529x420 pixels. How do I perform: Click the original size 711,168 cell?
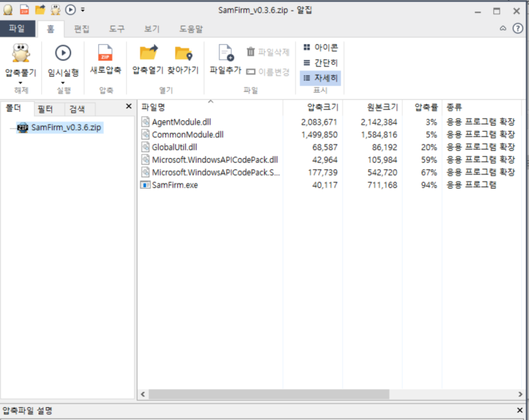[x=382, y=185]
